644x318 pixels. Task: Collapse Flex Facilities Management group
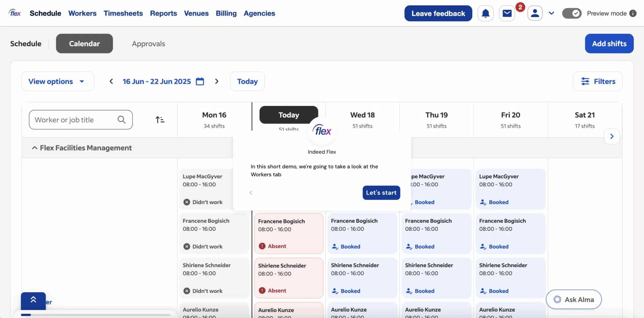[35, 148]
